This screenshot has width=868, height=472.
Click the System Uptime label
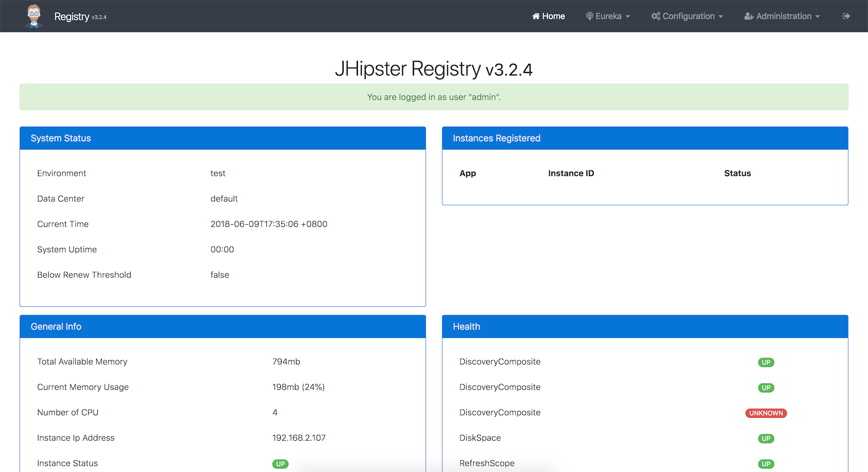(x=67, y=249)
